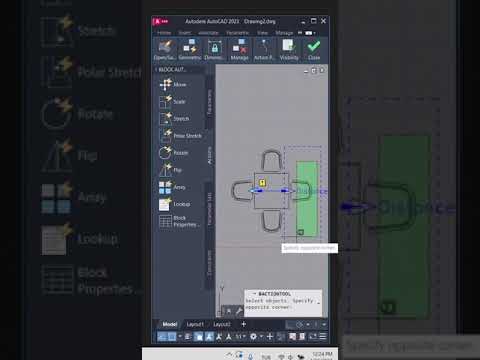Viewport: 480px width, 360px height.
Task: Close the Block Editor with the green checkmark
Action: pos(314,50)
